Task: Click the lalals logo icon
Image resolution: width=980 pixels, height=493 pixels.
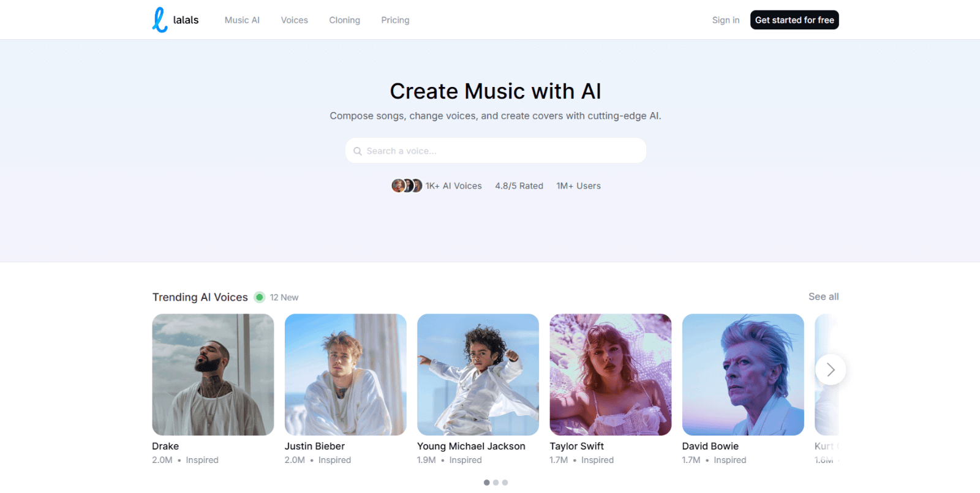Action: click(160, 20)
